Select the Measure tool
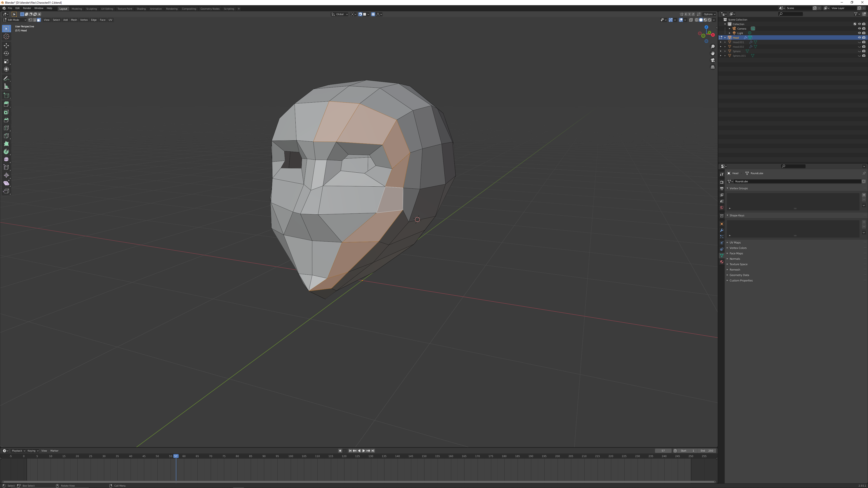 (x=6, y=87)
